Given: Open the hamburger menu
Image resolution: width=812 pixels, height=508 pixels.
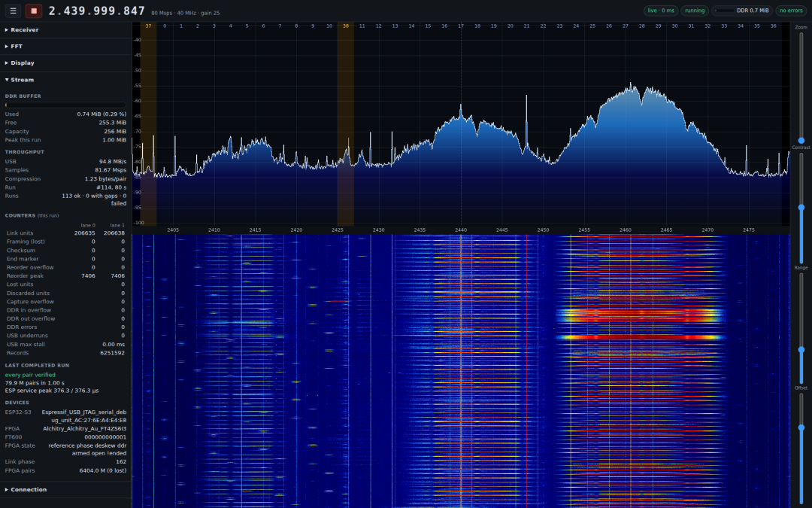Looking at the screenshot, I should (13, 11).
